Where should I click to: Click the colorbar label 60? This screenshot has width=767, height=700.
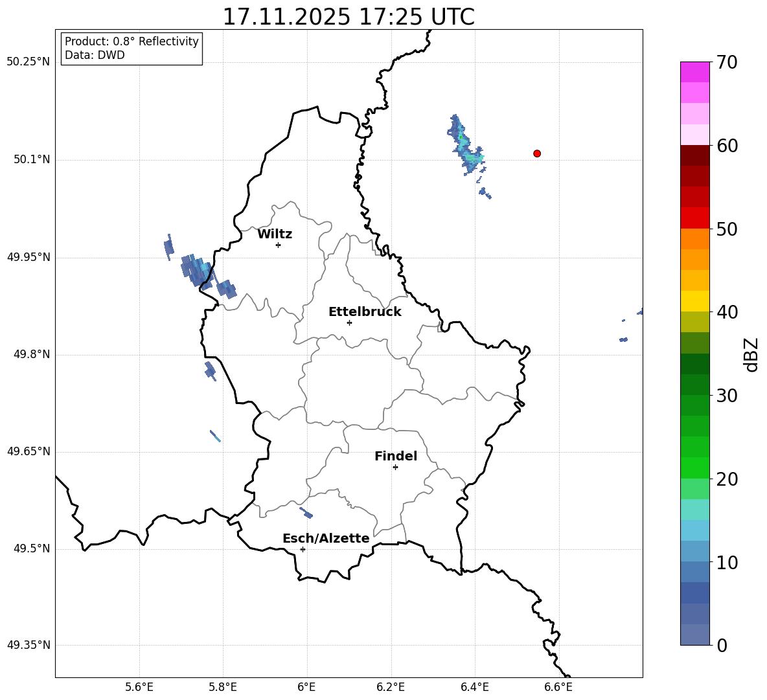pyautogui.click(x=727, y=146)
